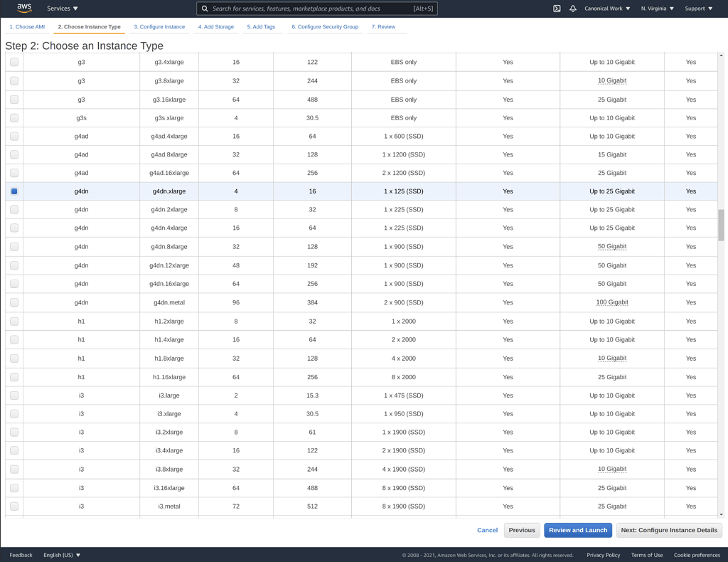Switch to the 1. Choose AMI tab
Viewport: 728px width, 562px height.
click(x=26, y=26)
